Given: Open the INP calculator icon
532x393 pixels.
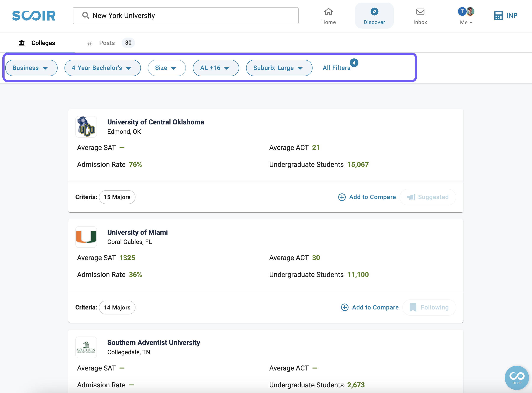Looking at the screenshot, I should click(498, 15).
